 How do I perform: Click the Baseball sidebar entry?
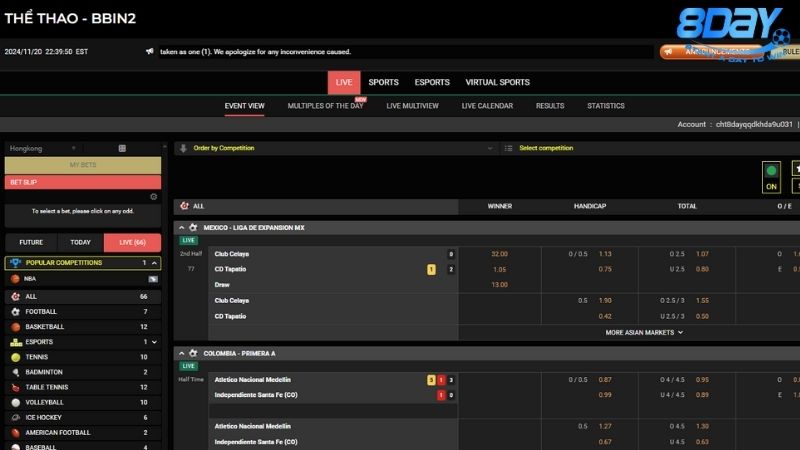(x=83, y=447)
